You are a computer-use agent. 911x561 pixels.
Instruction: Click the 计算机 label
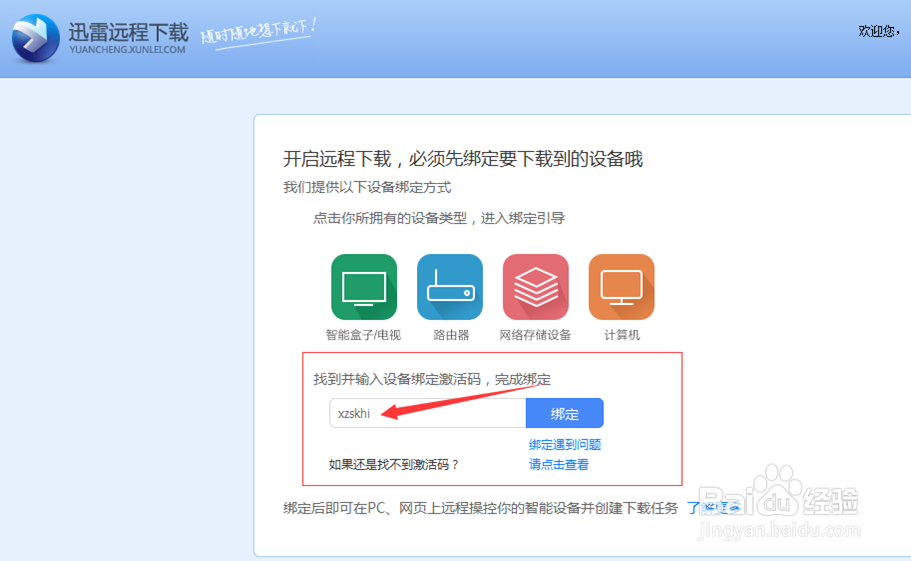622,335
